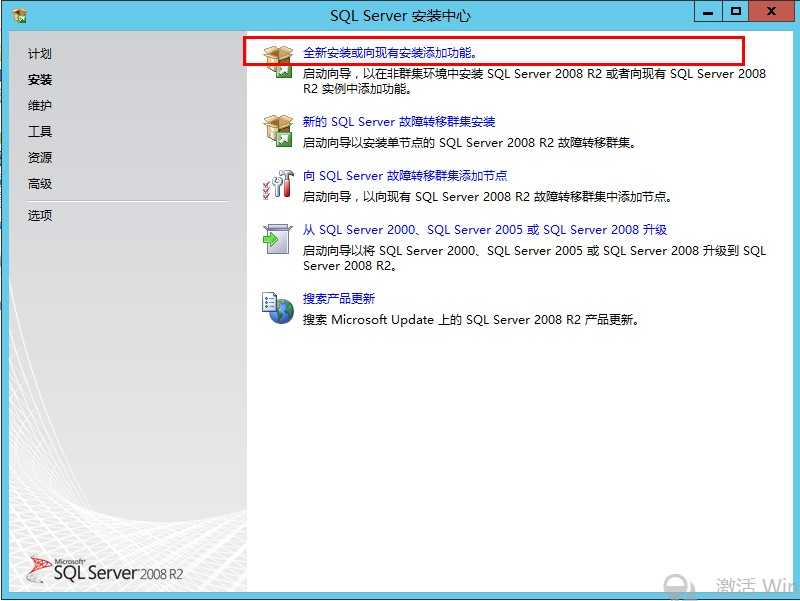
Task: Click the upgrade arrow icon
Action: pos(277,239)
